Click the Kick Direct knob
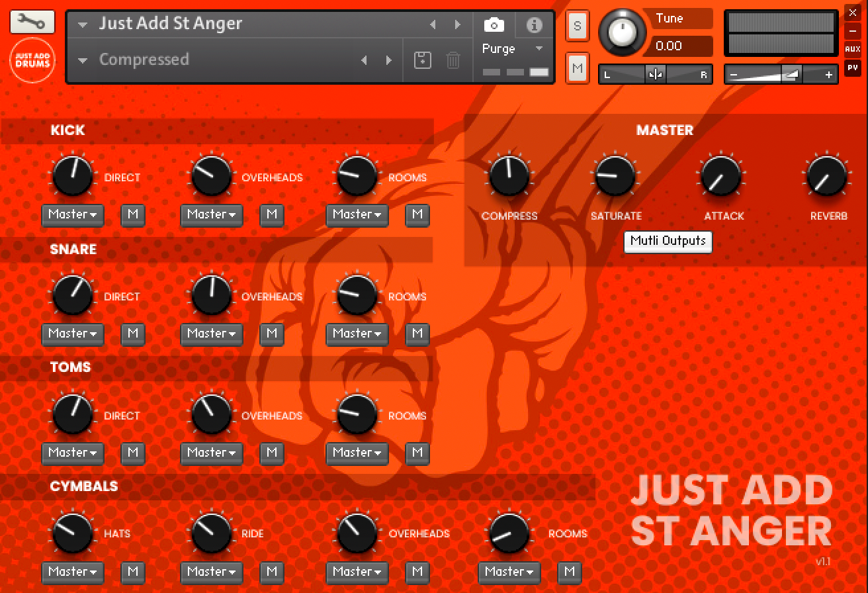Viewport: 868px width, 593px height. [x=73, y=176]
